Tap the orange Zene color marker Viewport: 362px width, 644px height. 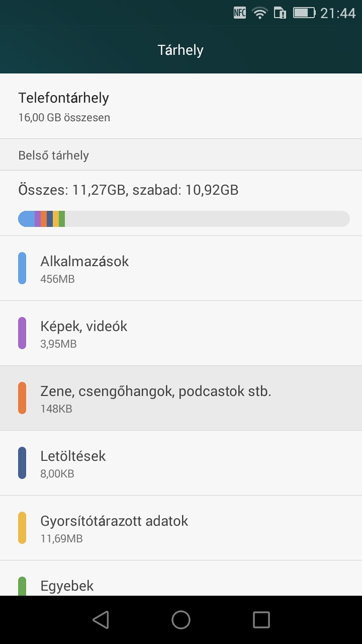tap(22, 398)
